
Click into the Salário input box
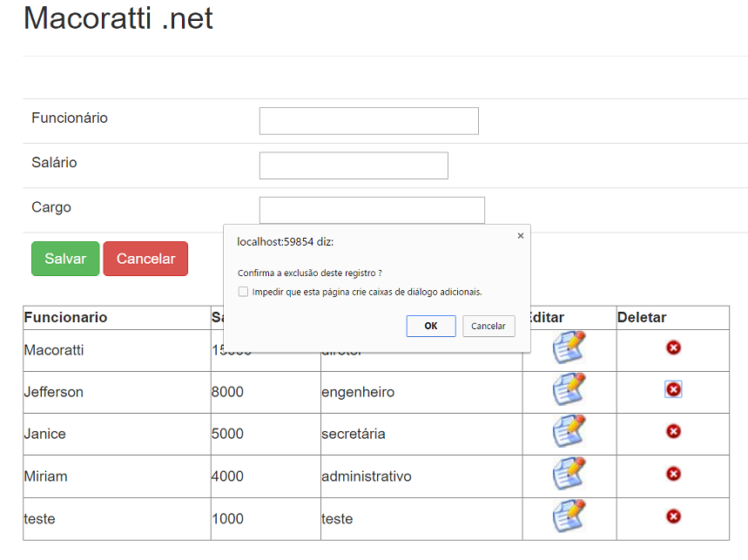coord(354,165)
